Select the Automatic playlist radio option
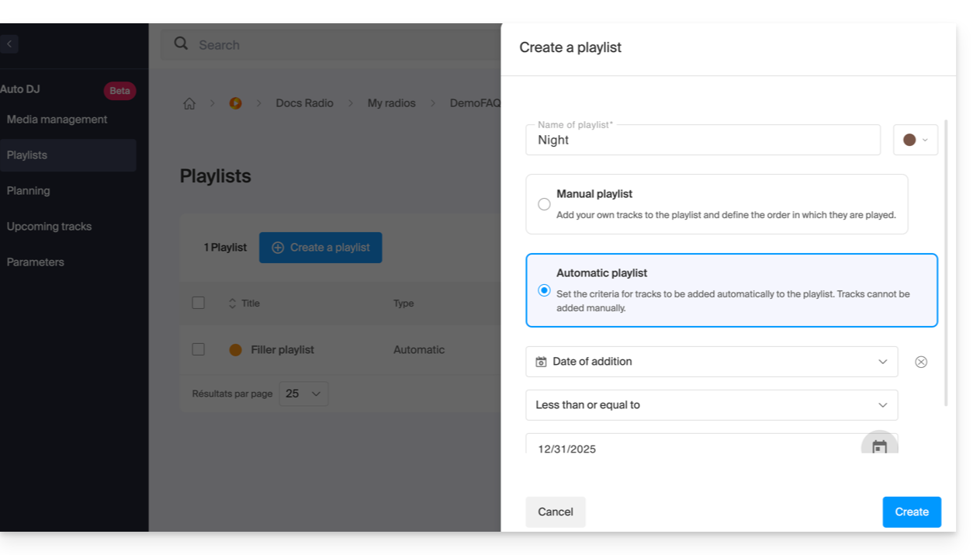This screenshot has height=555, width=980. 544,290
